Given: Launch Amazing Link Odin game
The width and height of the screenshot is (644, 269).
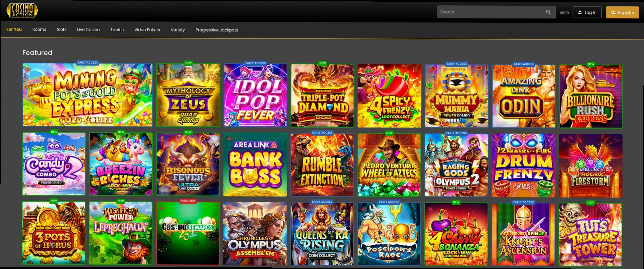Looking at the screenshot, I should click(x=524, y=96).
